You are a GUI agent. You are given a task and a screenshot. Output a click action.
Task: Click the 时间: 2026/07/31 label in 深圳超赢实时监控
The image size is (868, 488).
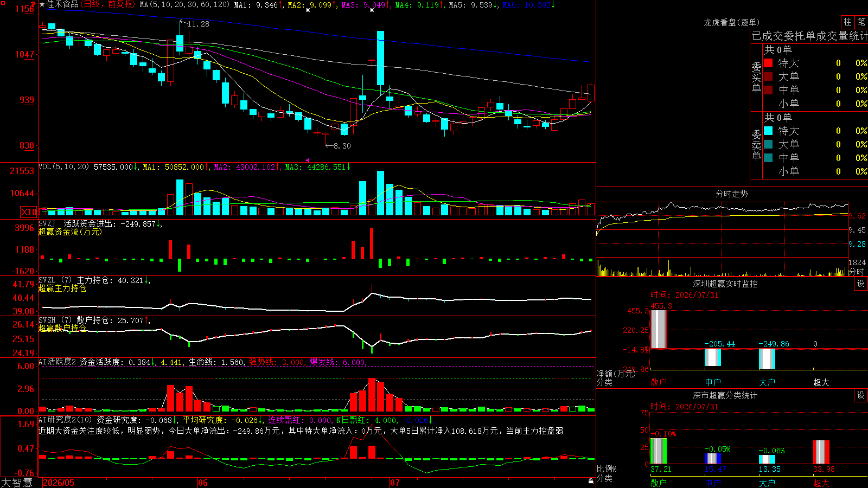pos(684,295)
